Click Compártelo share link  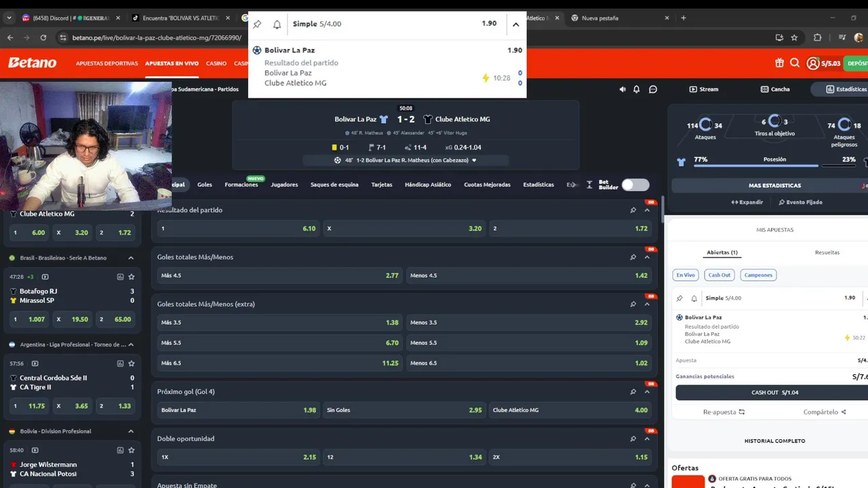(825, 412)
